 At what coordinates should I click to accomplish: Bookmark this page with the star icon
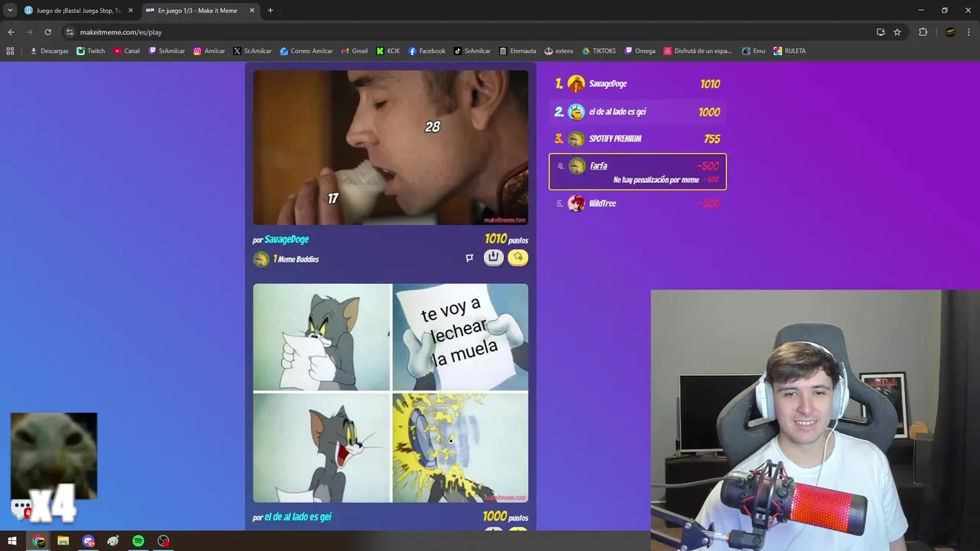click(897, 32)
